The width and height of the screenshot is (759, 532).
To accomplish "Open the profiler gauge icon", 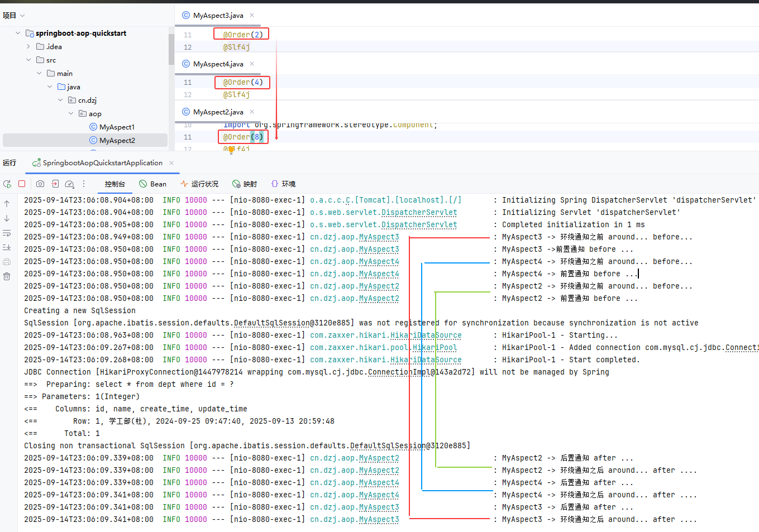I will pos(69,184).
